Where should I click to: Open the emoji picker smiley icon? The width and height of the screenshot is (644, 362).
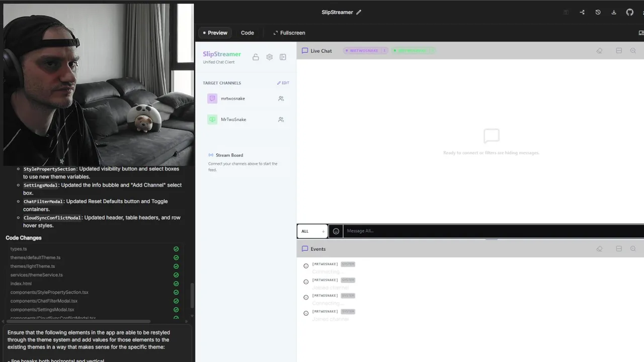[336, 231]
